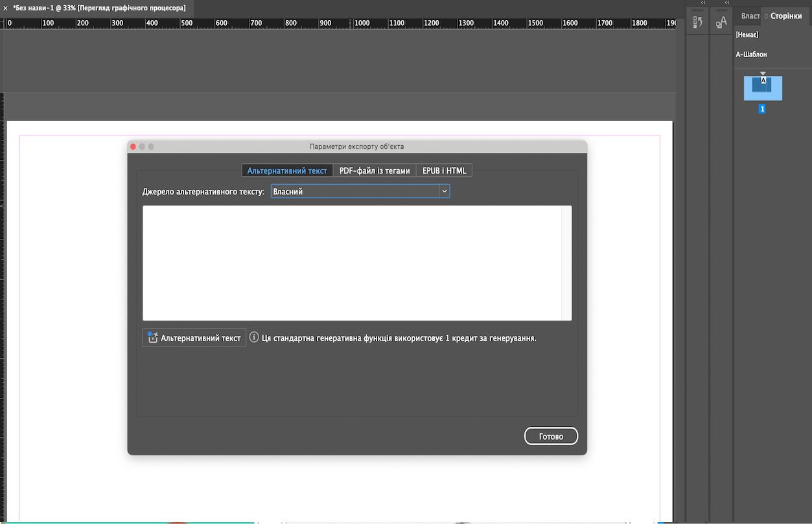This screenshot has width=812, height=524.
Task: Click the page number 1 label
Action: coord(762,109)
